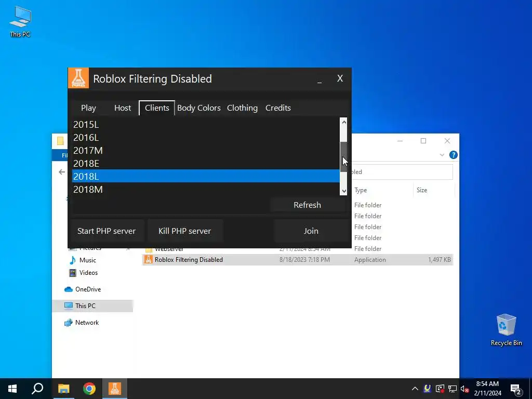Minimize the Roblox Filtering Disabled launcher
The image size is (532, 399).
click(320, 79)
